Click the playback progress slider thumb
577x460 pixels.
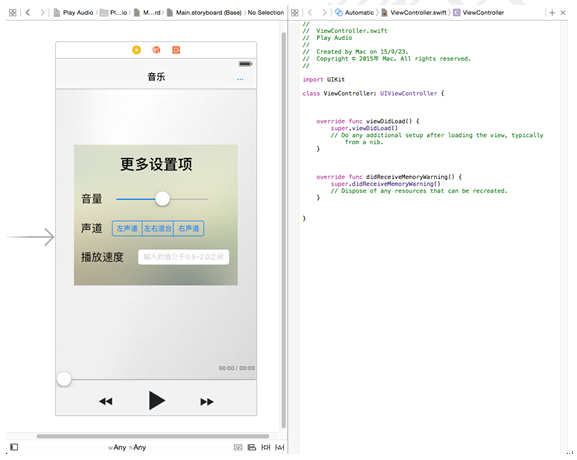pos(64,379)
